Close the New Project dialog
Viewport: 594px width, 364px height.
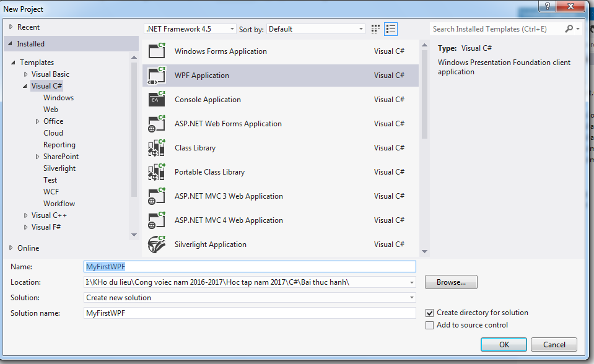[571, 6]
